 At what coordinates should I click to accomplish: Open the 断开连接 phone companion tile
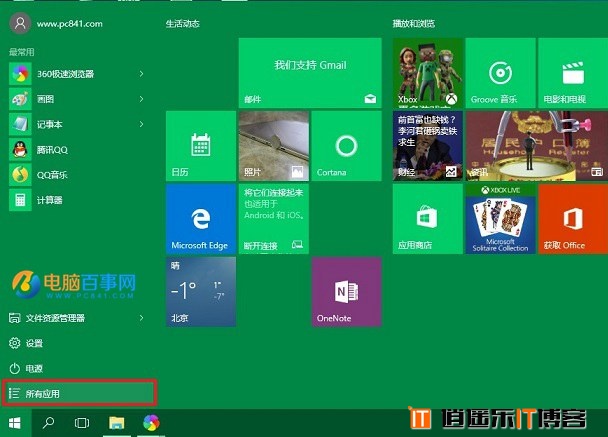(x=274, y=219)
